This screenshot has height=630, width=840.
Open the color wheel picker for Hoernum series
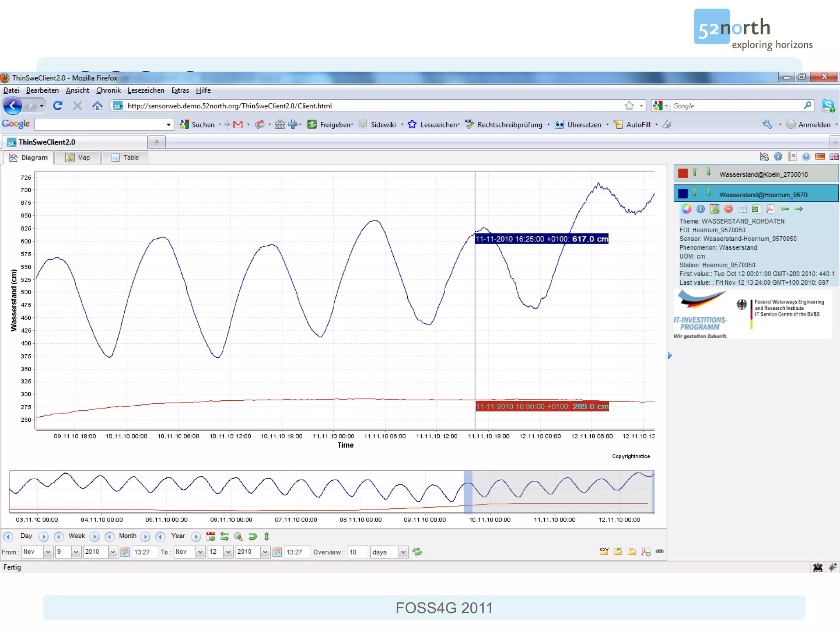(686, 209)
